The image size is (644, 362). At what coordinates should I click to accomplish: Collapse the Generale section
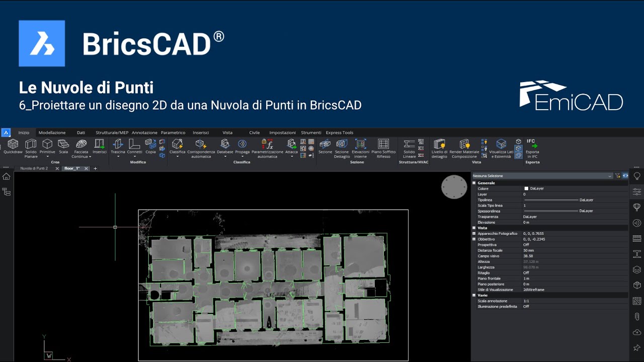coord(474,183)
